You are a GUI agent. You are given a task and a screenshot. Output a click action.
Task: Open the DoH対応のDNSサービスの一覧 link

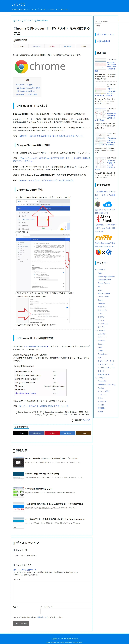point(46,180)
